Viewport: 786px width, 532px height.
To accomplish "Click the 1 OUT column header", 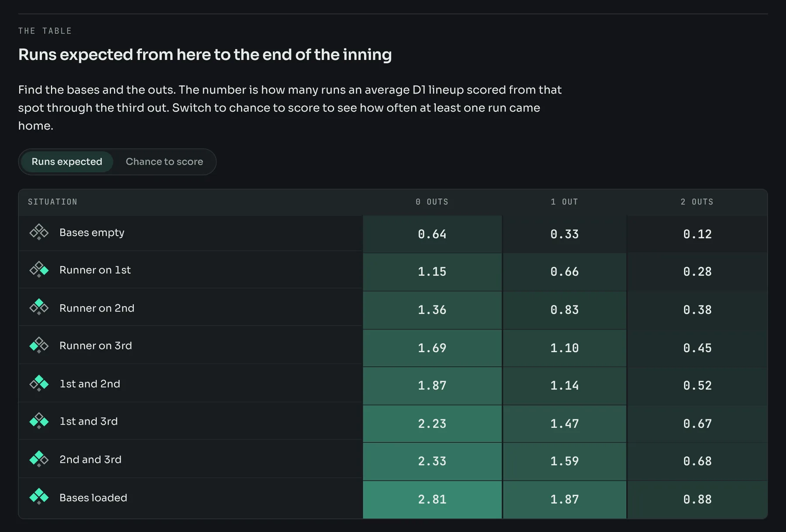I will [x=564, y=202].
